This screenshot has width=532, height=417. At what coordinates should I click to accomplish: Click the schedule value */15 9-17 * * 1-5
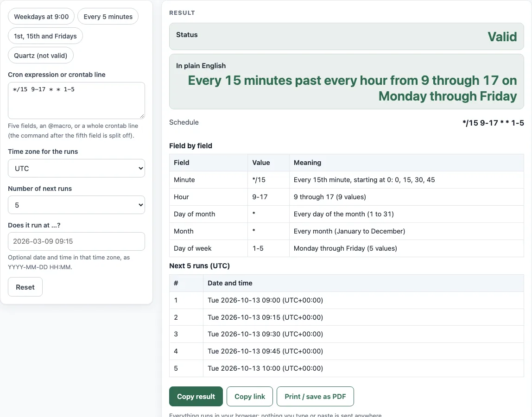pos(493,123)
